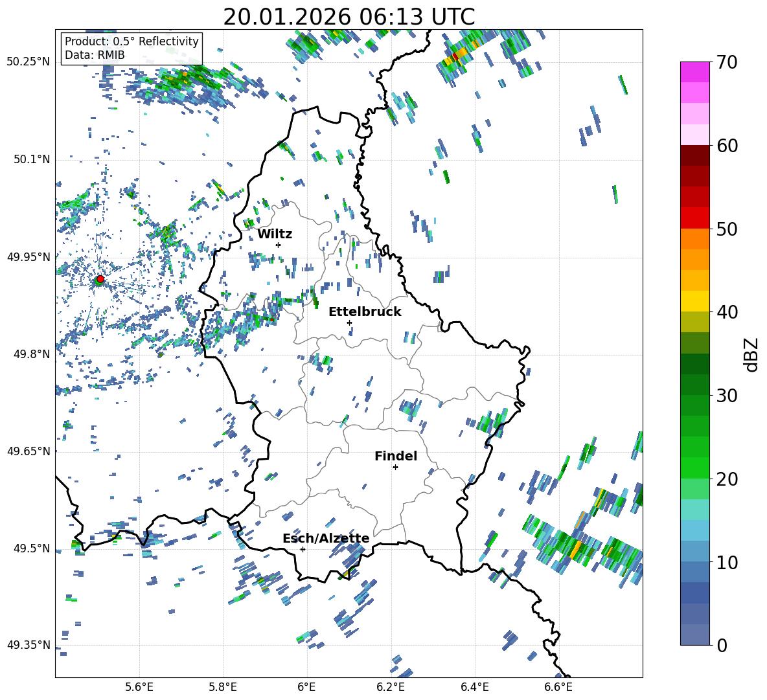Pick the magenta swatch atop the colorbar
The height and width of the screenshot is (700, 767).
(695, 72)
